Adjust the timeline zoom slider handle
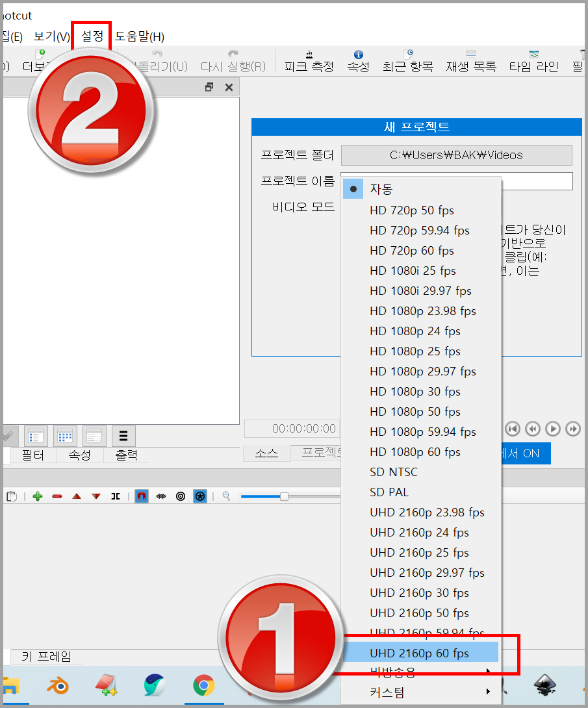 pos(284,496)
